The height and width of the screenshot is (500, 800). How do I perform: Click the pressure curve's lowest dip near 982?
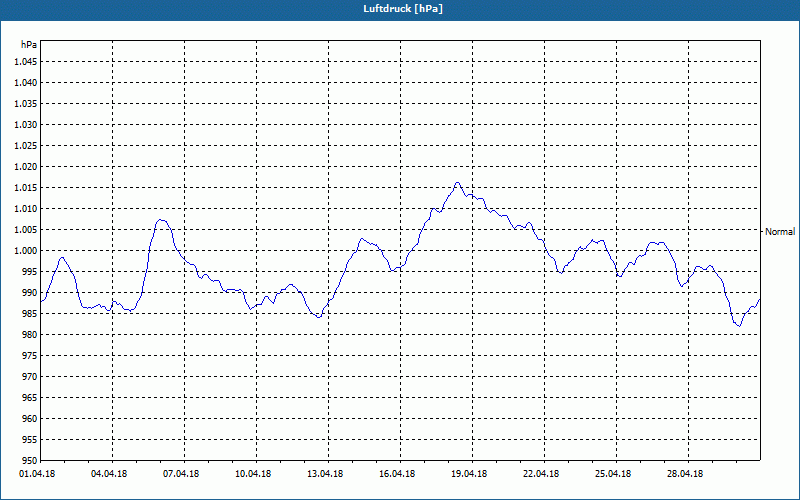(x=739, y=326)
